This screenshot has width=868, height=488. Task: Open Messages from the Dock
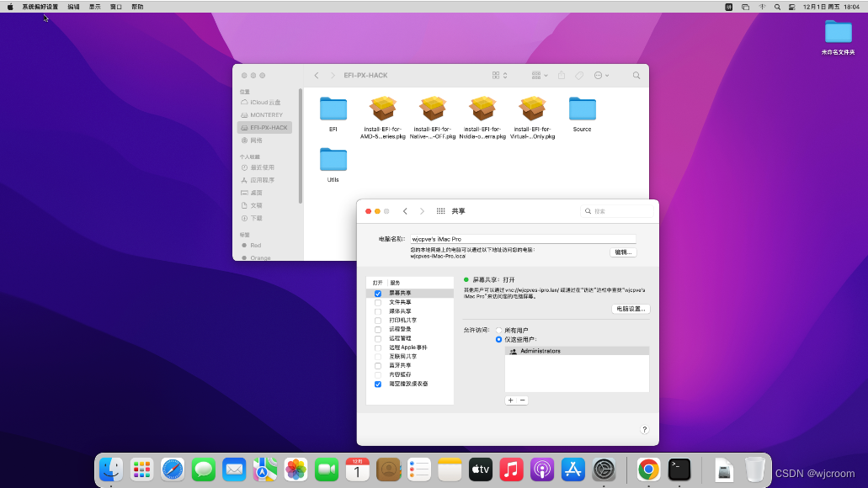click(x=204, y=469)
